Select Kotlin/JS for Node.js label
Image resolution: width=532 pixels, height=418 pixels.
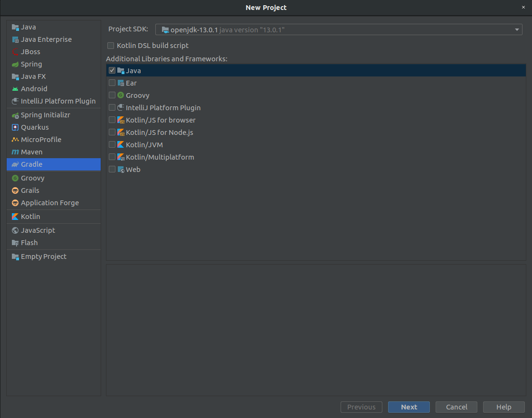(160, 133)
